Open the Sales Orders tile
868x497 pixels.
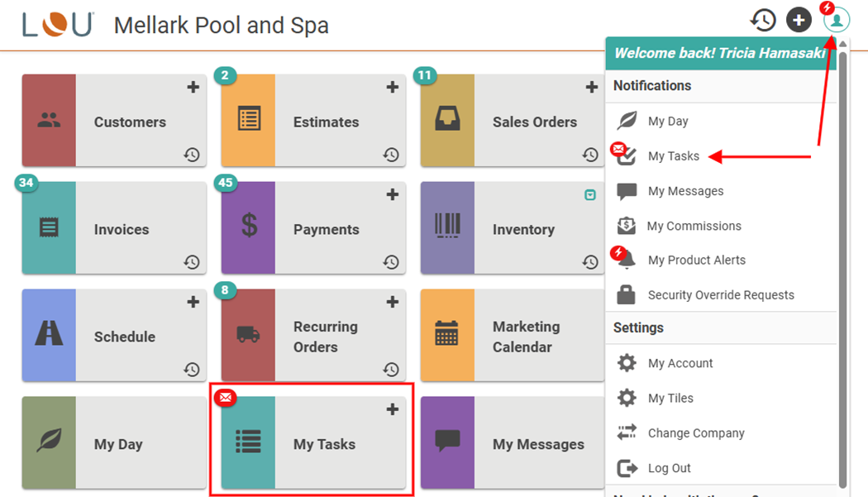coord(534,122)
